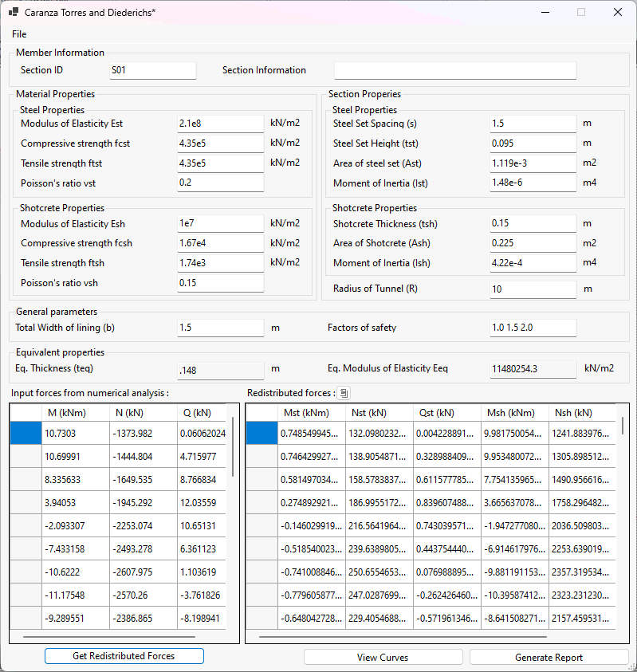Click Moment of Inertia Ish field
The height and width of the screenshot is (672, 637).
(x=533, y=263)
